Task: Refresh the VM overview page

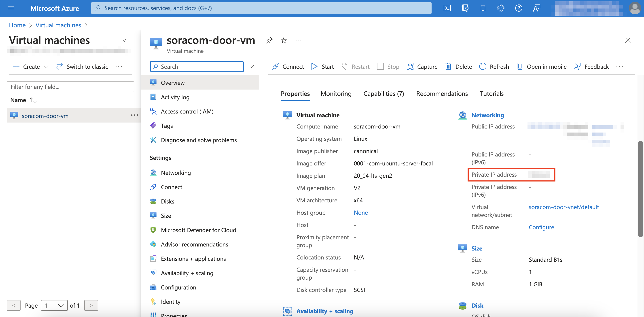Action: click(494, 66)
